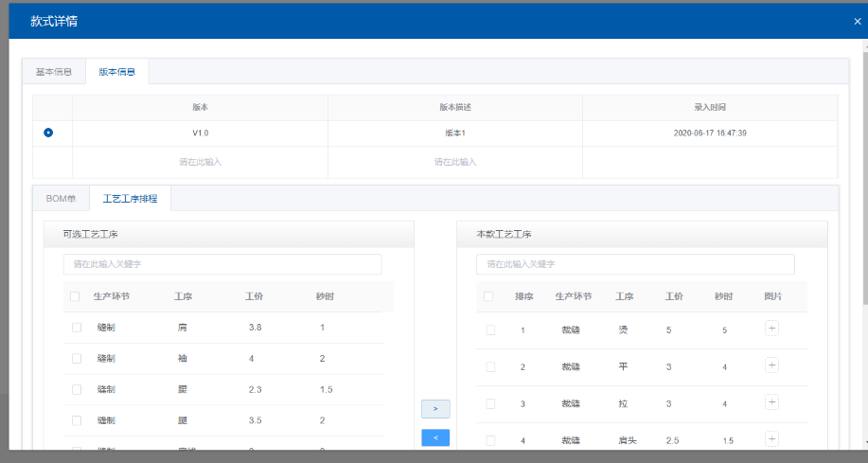The height and width of the screenshot is (463, 868).
Task: Focus keyword search in 可选工艺工序 panel
Action: 222,264
